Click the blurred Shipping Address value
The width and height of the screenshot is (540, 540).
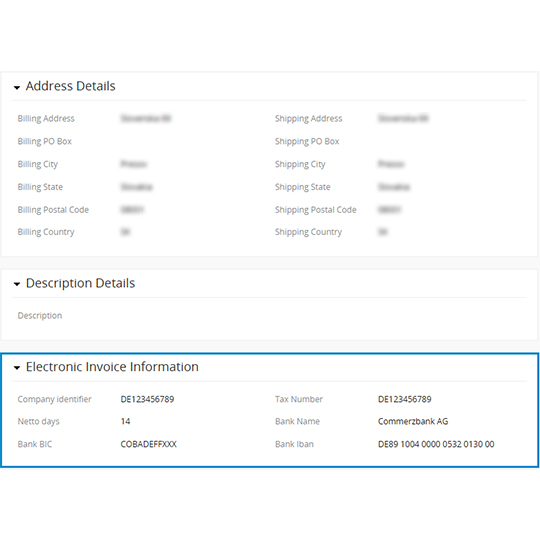(x=403, y=118)
